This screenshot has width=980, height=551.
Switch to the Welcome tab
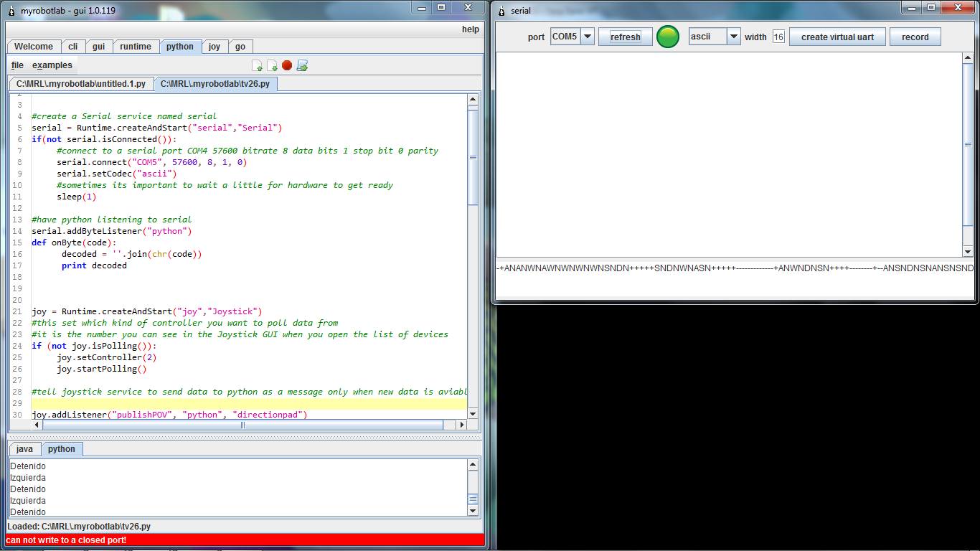(x=34, y=47)
